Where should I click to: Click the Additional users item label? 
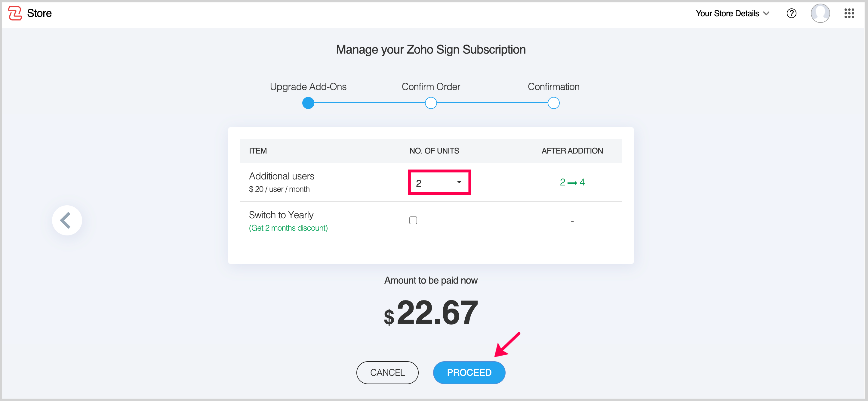pos(281,176)
